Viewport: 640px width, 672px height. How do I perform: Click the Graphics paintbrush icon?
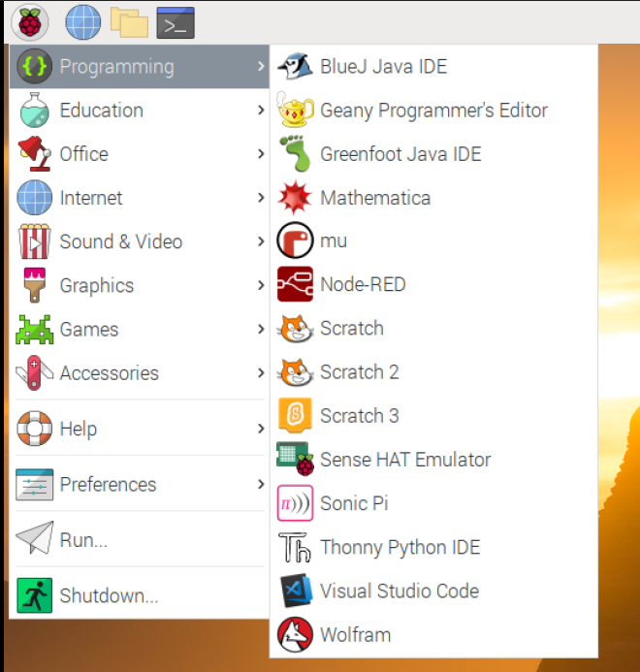(x=34, y=285)
